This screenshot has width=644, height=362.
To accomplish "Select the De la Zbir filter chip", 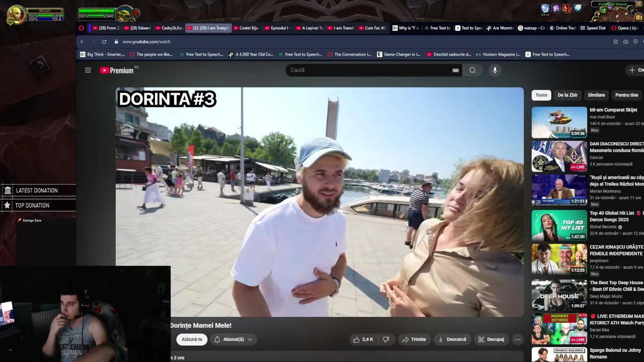I will [567, 95].
